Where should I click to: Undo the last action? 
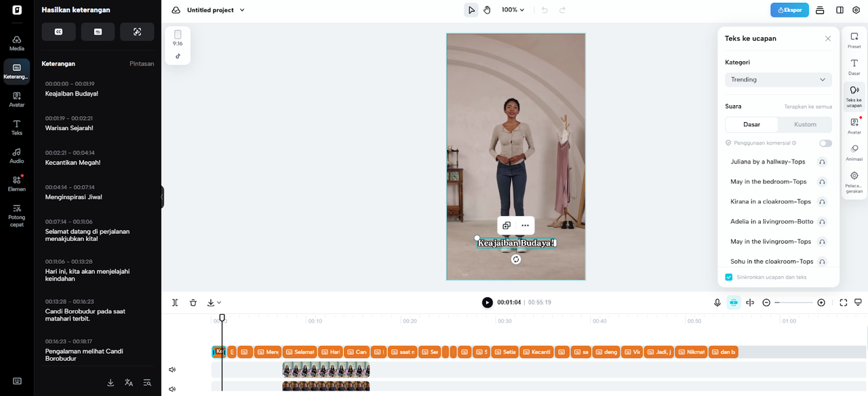click(x=545, y=10)
